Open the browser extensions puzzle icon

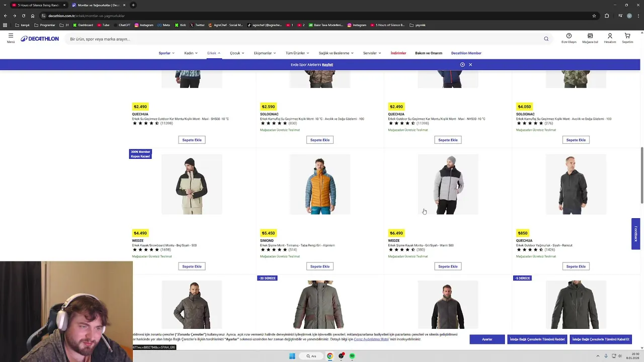[607, 16]
